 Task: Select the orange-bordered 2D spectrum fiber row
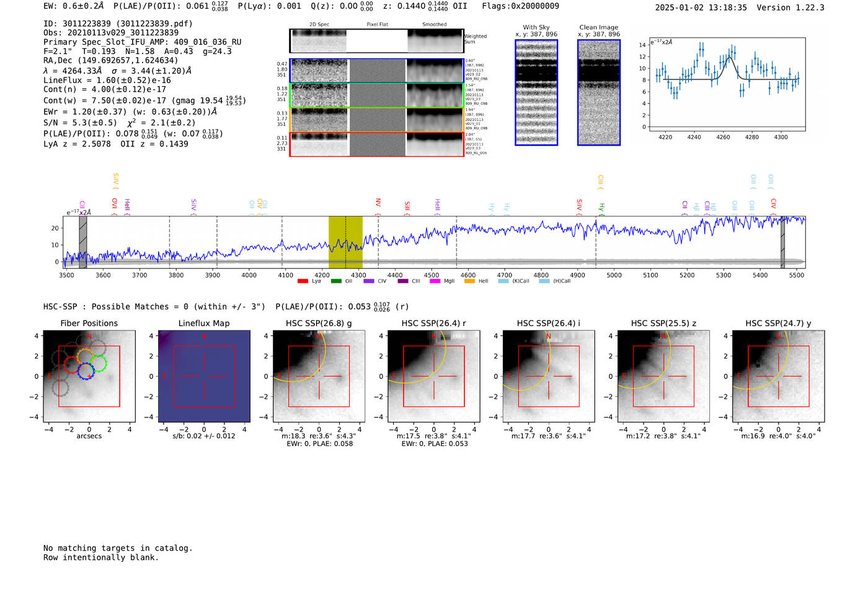377,120
